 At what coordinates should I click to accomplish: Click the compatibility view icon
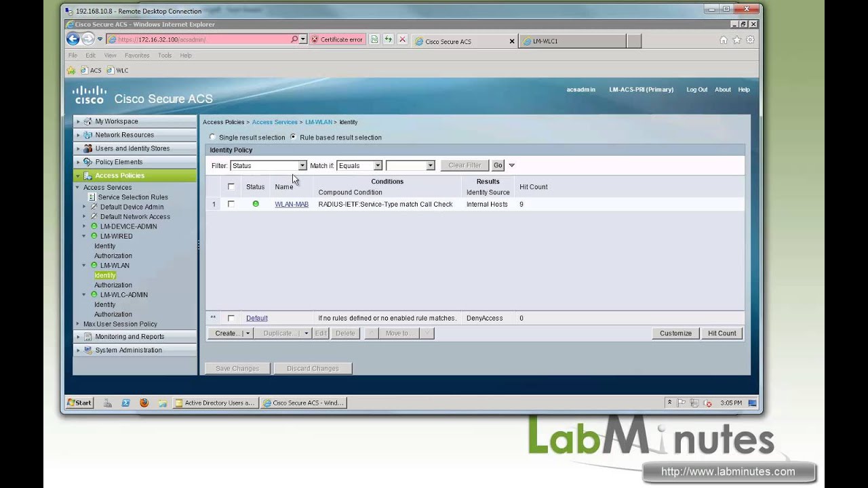[x=374, y=39]
